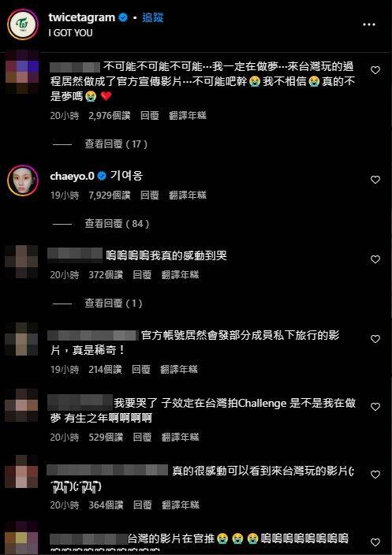Click the twicetagram verified badge

123,17
